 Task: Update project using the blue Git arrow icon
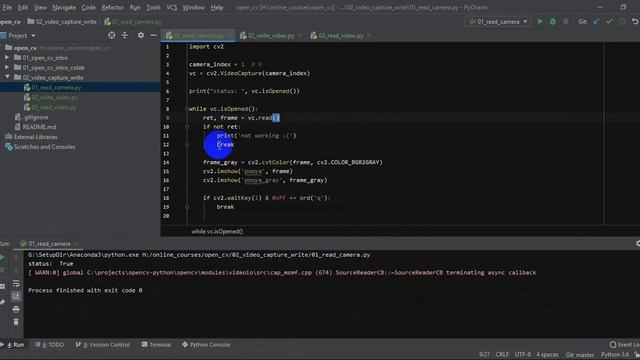coord(596,21)
